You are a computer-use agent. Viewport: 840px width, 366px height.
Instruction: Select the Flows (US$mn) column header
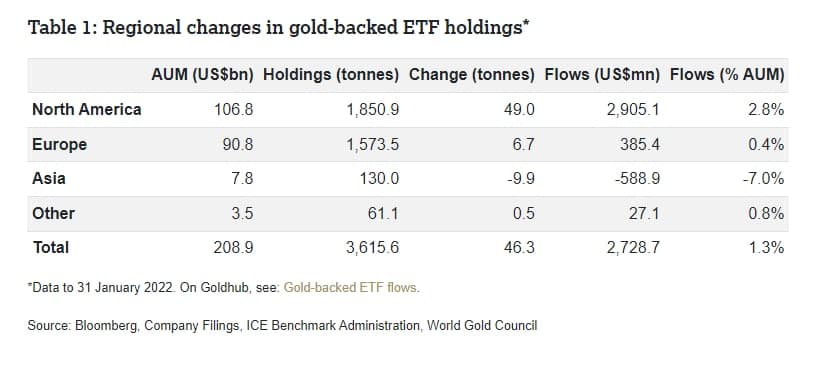click(602, 75)
